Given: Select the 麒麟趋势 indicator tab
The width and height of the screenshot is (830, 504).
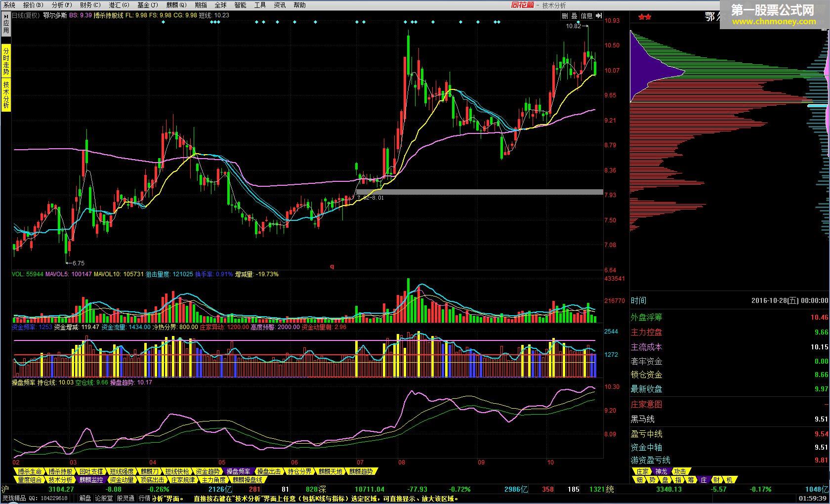Looking at the screenshot, I should click(x=361, y=471).
